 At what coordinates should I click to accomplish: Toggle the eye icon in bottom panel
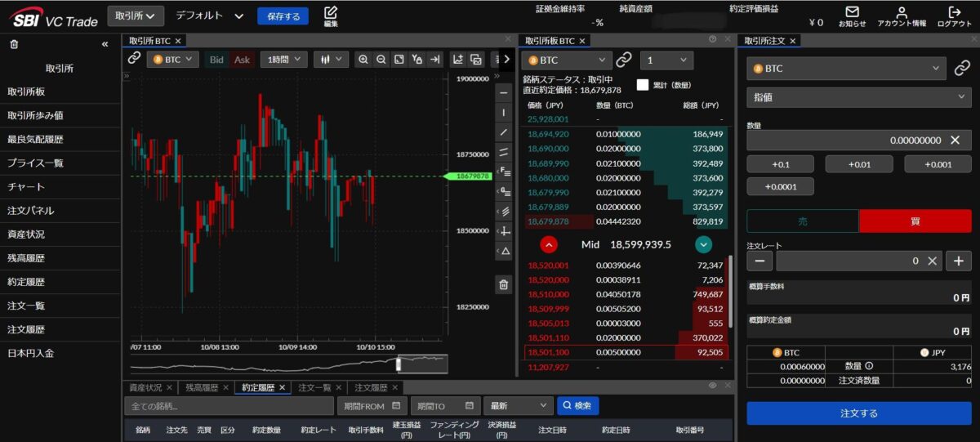click(712, 386)
